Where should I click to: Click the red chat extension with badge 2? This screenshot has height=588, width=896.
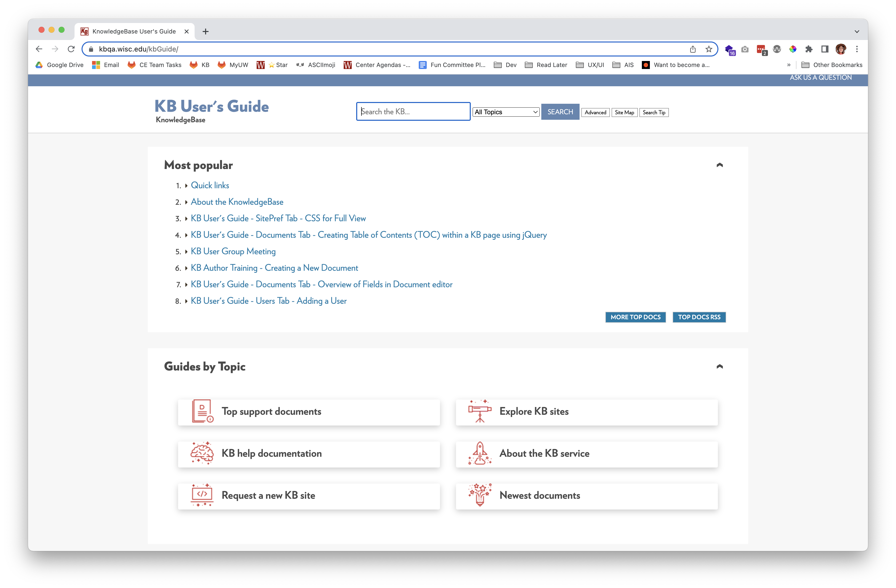762,50
